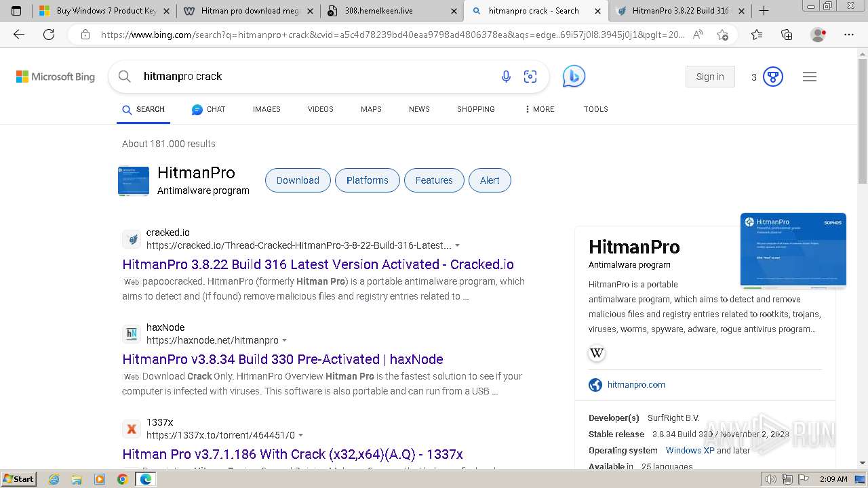Add this page to favorites
868x488 pixels.
722,35
